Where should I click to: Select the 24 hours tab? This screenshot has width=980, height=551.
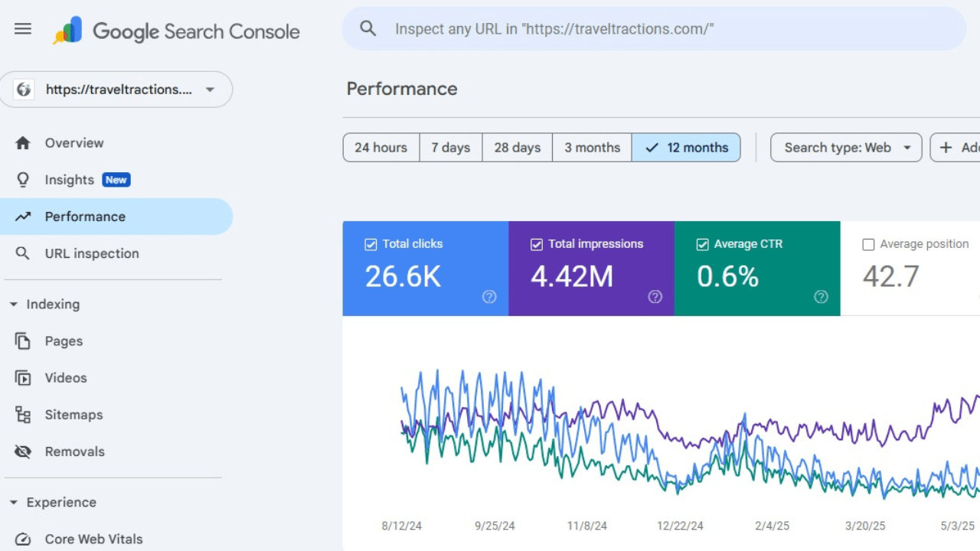point(381,147)
